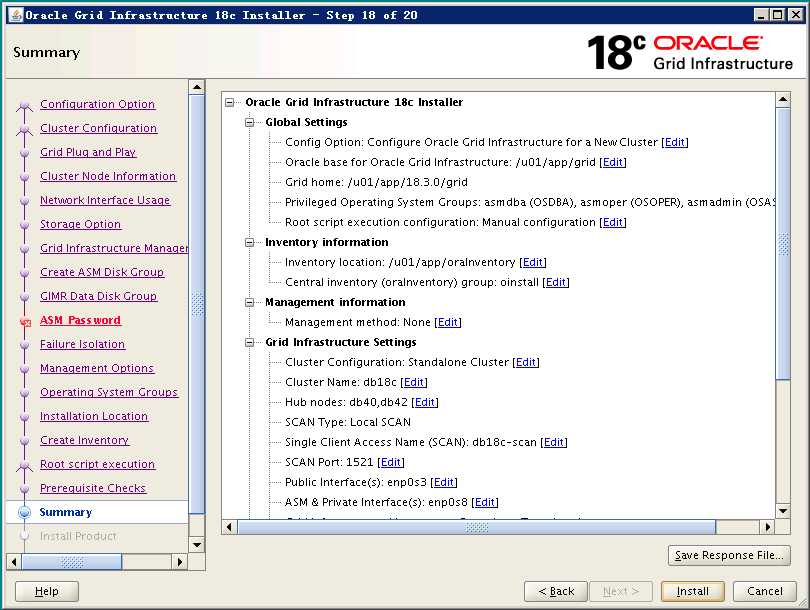
Task: Open Installation Location step
Action: click(94, 416)
